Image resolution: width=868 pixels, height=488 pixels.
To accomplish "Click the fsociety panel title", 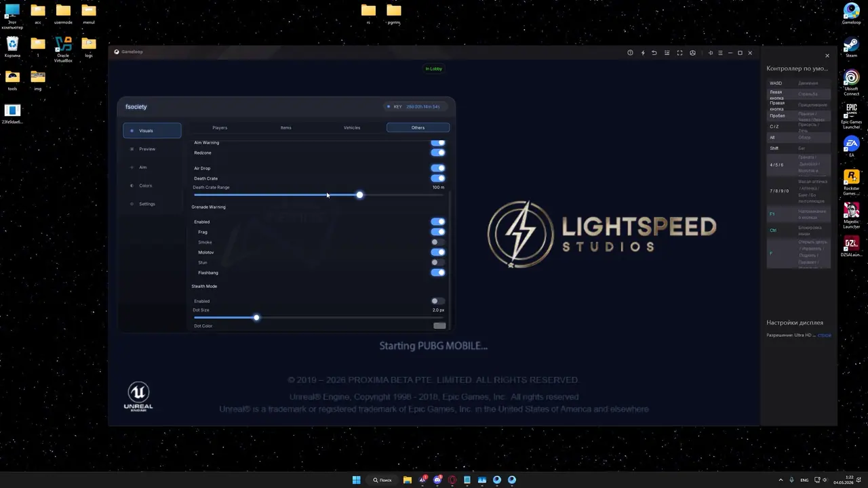I will click(x=136, y=106).
